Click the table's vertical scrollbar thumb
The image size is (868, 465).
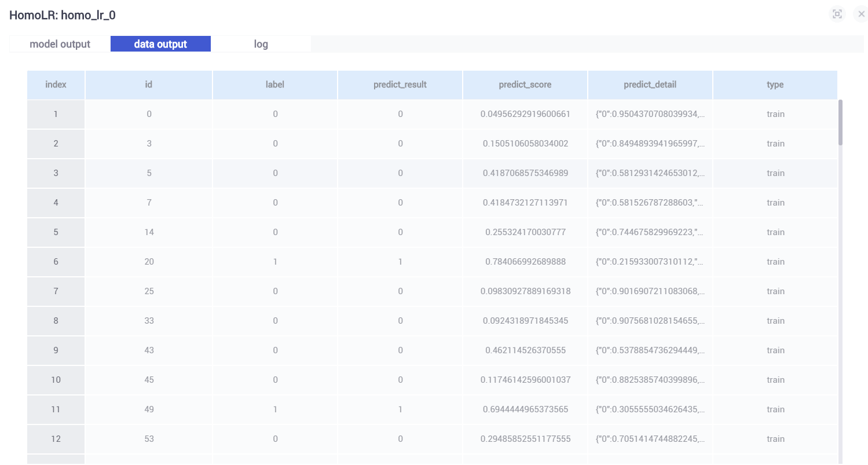[x=840, y=122]
